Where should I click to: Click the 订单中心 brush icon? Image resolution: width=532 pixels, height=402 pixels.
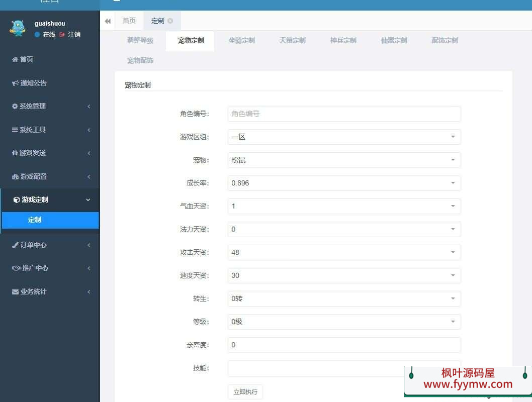pyautogui.click(x=16, y=245)
